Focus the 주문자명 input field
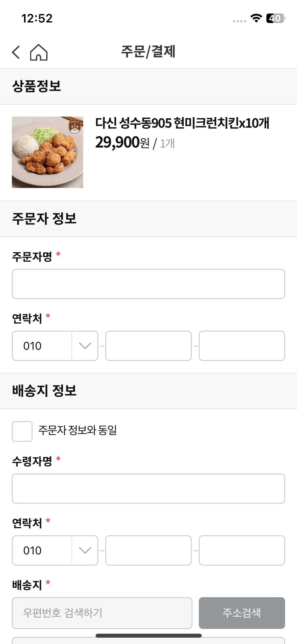297x644 pixels. click(148, 284)
